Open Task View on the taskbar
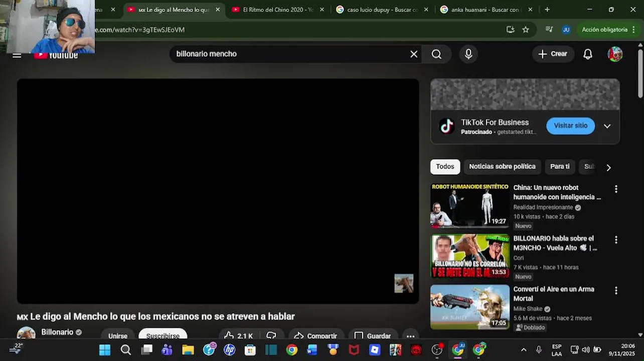This screenshot has width=644, height=361. click(x=146, y=350)
